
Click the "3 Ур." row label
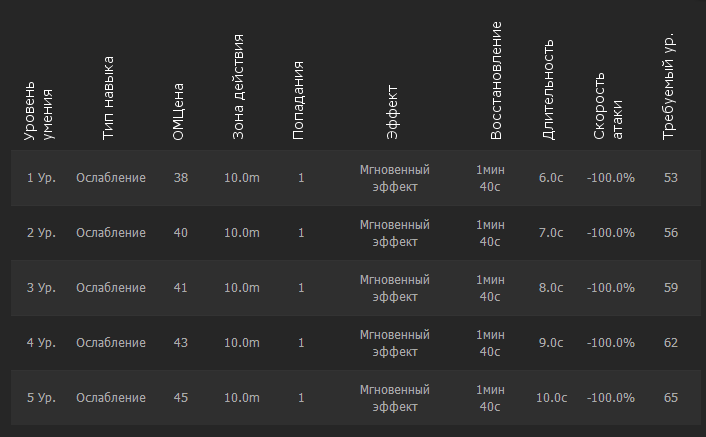pyautogui.click(x=41, y=288)
